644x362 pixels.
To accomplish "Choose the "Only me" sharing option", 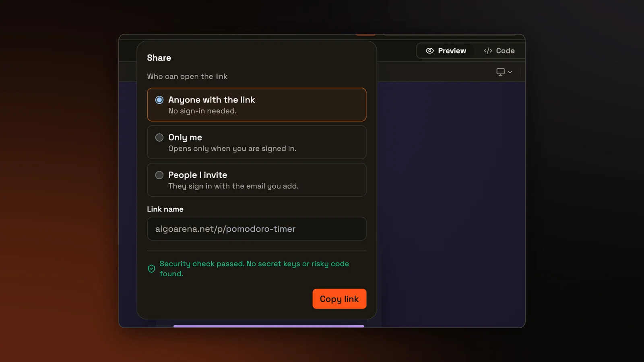I will [x=256, y=142].
